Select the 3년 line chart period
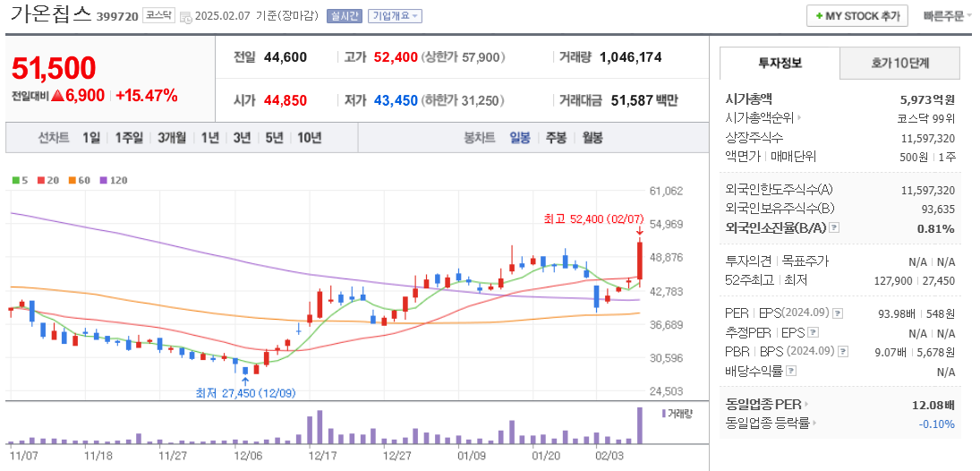 [x=242, y=138]
